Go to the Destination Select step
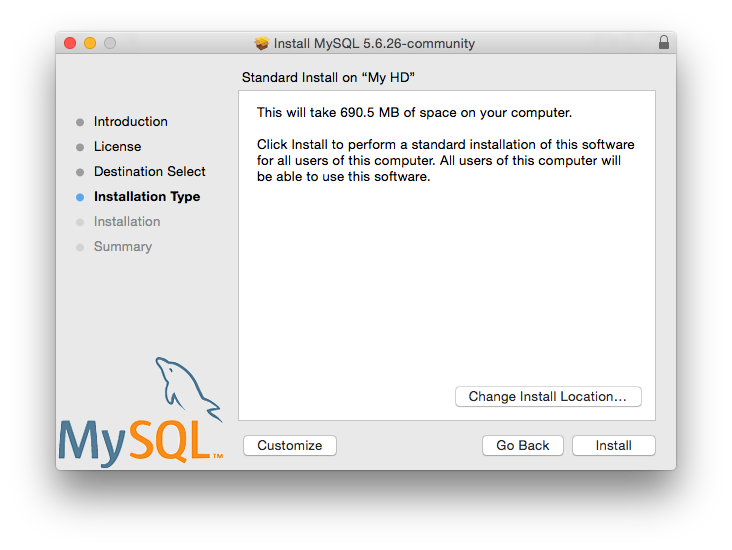Viewport: 732px width, 550px height. pyautogui.click(x=149, y=172)
